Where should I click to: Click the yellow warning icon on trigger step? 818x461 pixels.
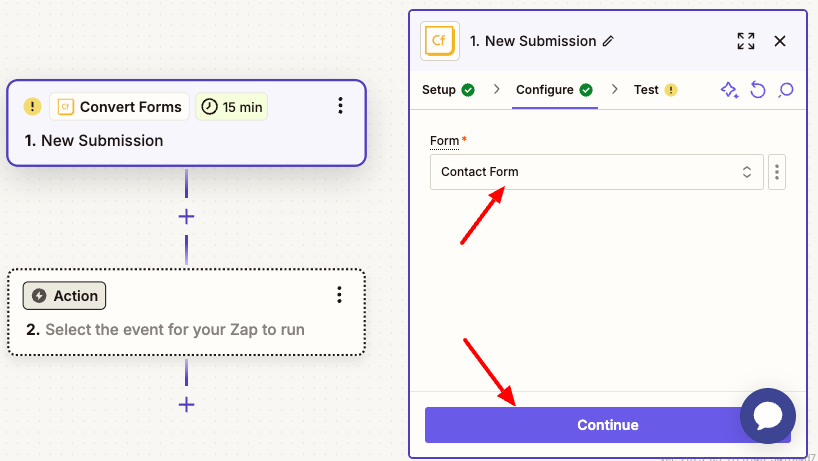coord(32,106)
